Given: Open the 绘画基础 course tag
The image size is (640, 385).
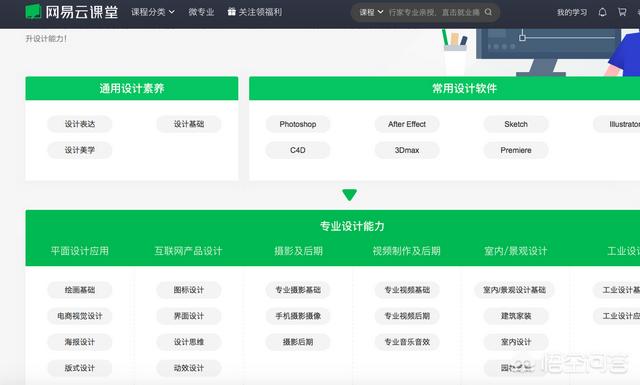Looking at the screenshot, I should coord(80,290).
